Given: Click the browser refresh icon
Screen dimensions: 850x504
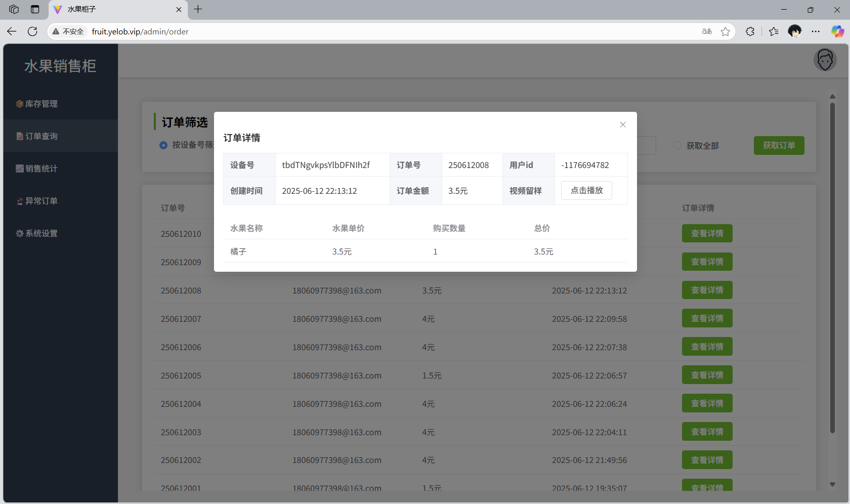Looking at the screenshot, I should [x=33, y=31].
